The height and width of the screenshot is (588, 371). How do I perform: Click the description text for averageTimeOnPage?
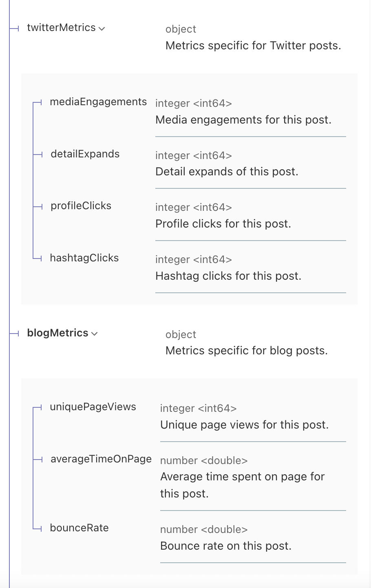click(243, 485)
